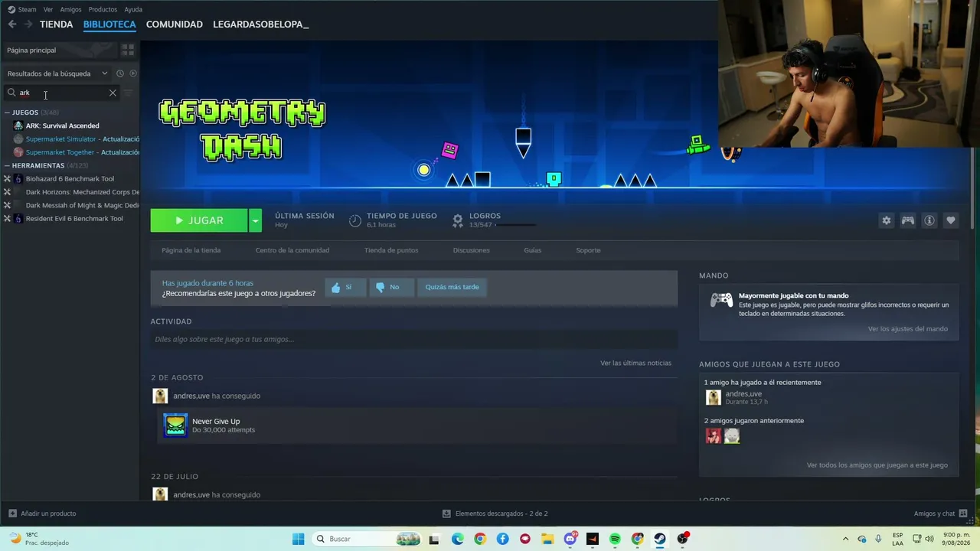Open controller layout gamepad icon
The width and height of the screenshot is (980, 551).
point(908,220)
